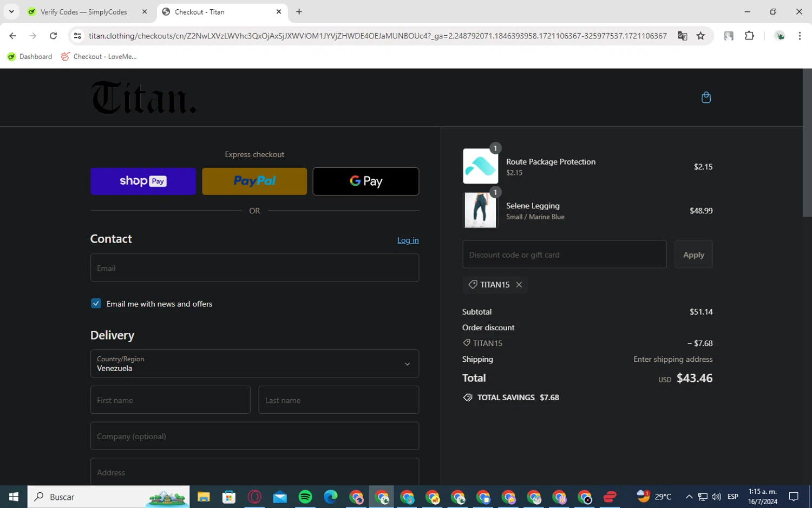Open the Checkout - LoveMe bookmark
812x508 pixels.
point(99,56)
